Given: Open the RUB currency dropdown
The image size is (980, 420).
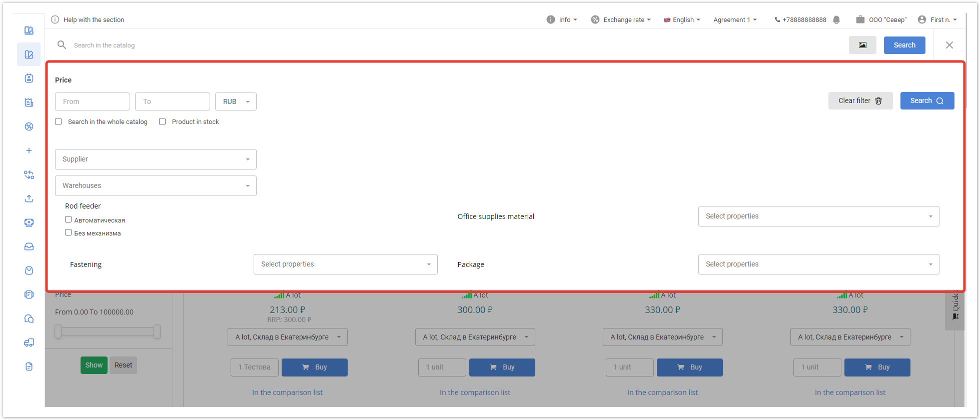Looking at the screenshot, I should click(236, 101).
